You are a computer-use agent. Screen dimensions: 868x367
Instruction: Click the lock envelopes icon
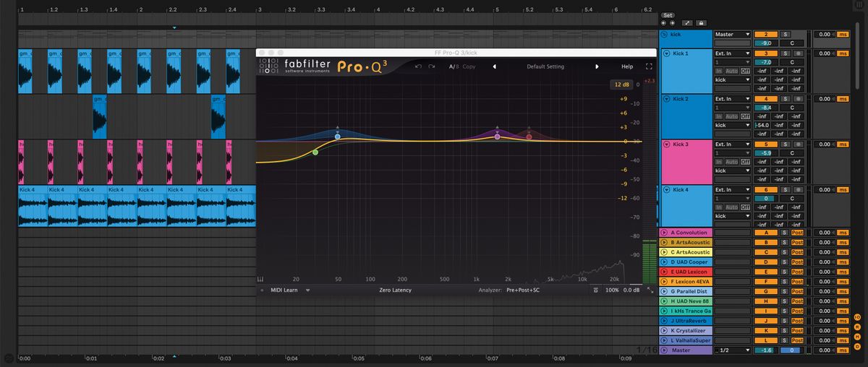click(x=700, y=23)
